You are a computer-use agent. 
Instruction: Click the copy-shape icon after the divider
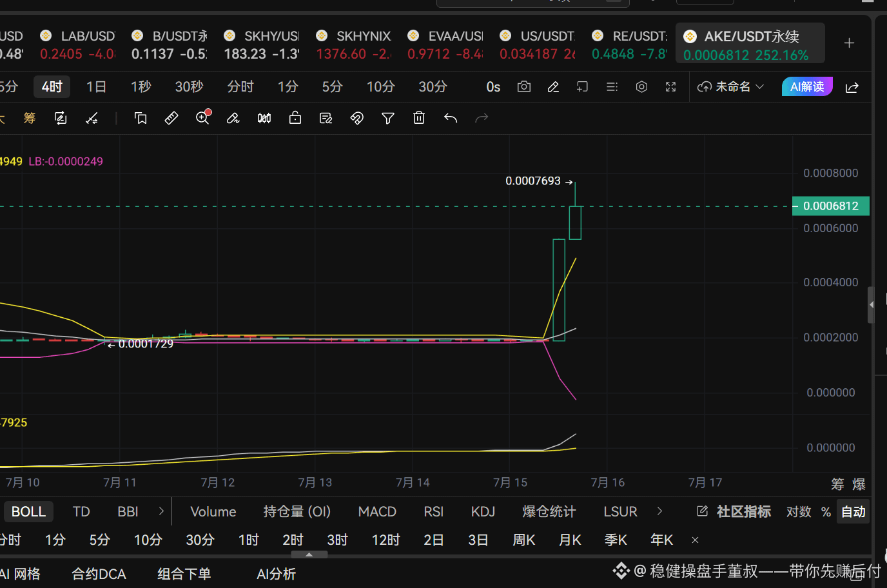pyautogui.click(x=141, y=118)
